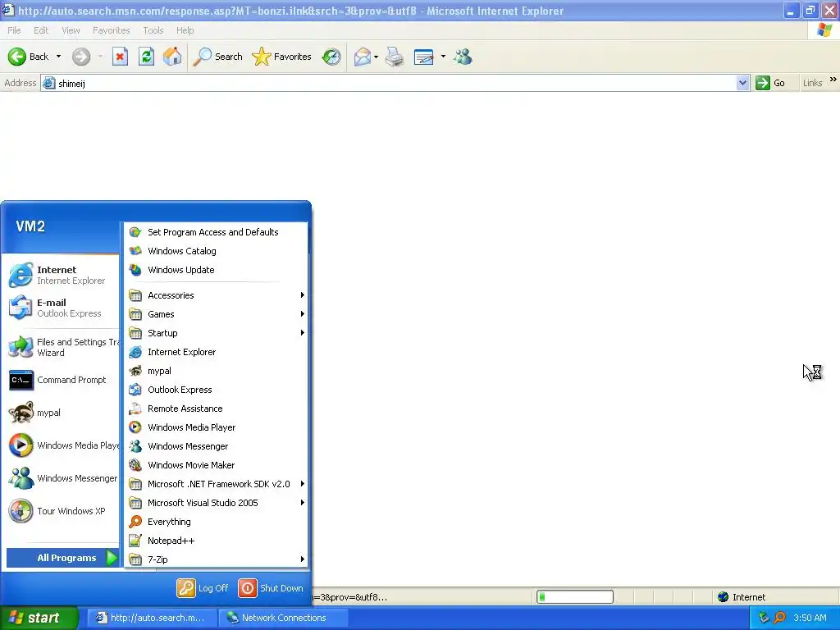The width and height of the screenshot is (840, 630).
Task: Click the Log Off button
Action: point(203,588)
